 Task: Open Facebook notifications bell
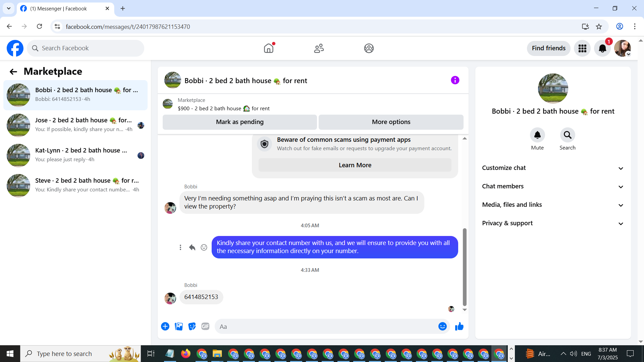coord(602,48)
